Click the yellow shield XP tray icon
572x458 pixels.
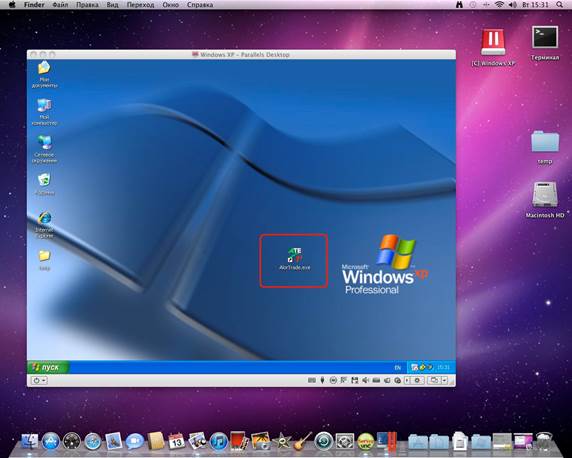tap(422, 367)
